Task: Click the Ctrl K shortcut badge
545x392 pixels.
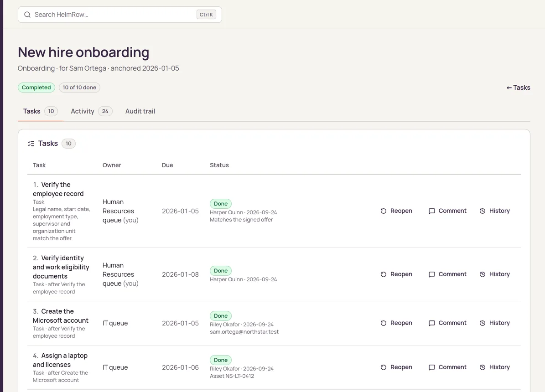Action: pos(206,15)
